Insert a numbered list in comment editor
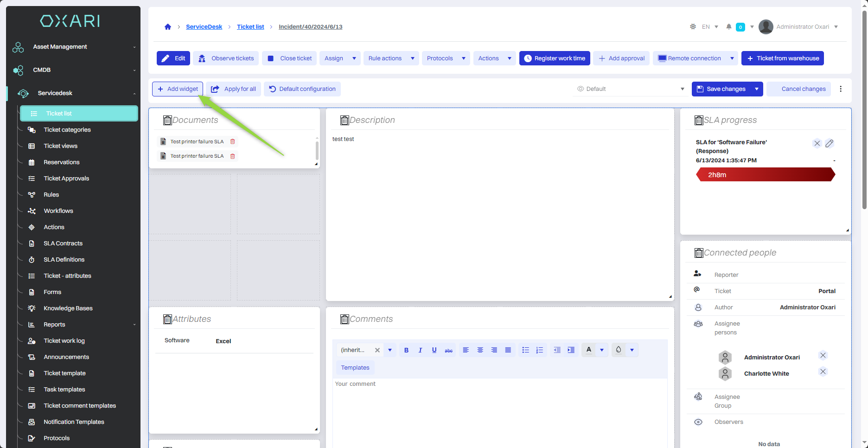The height and width of the screenshot is (448, 868). (539, 350)
